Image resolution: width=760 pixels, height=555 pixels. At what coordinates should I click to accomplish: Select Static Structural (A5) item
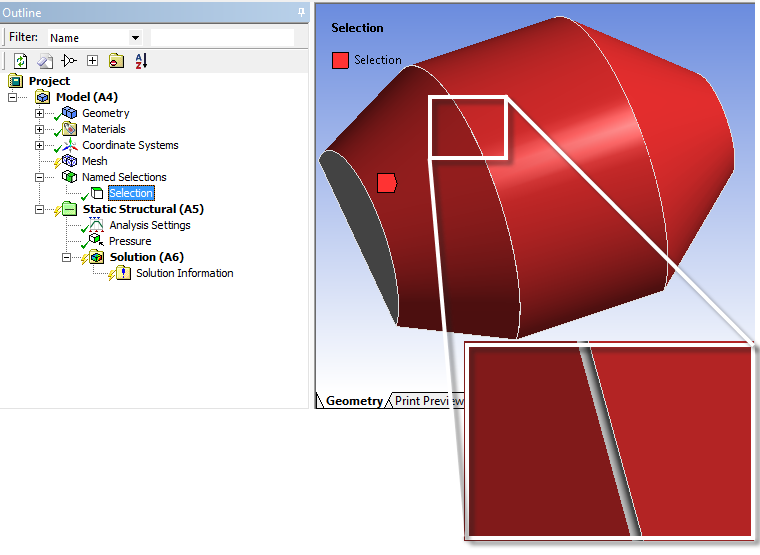pos(143,209)
